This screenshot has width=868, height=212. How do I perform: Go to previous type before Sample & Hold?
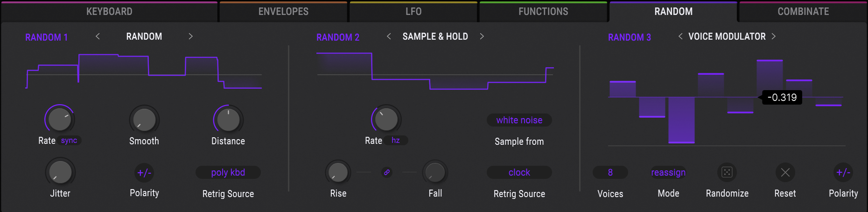pyautogui.click(x=389, y=36)
